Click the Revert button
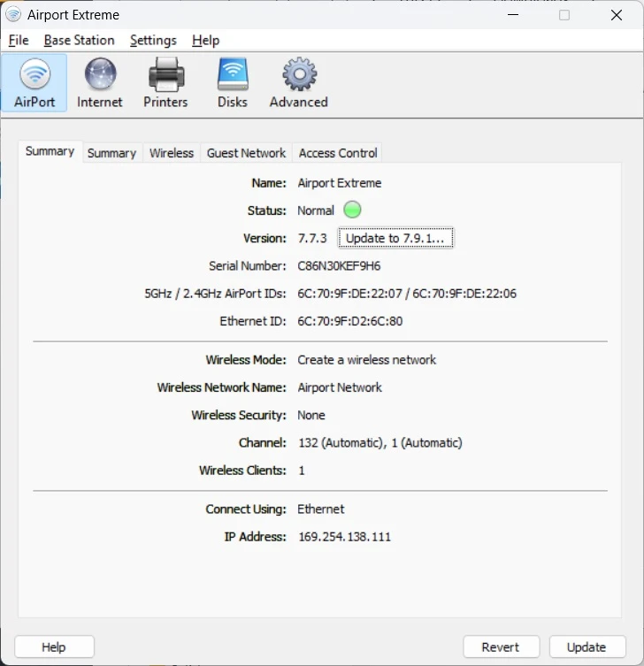 [x=500, y=647]
